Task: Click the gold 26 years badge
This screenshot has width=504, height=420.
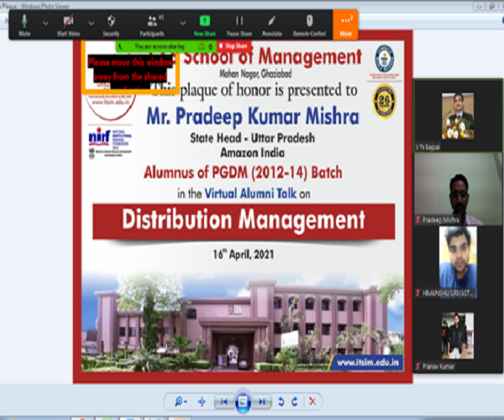Action: click(384, 102)
